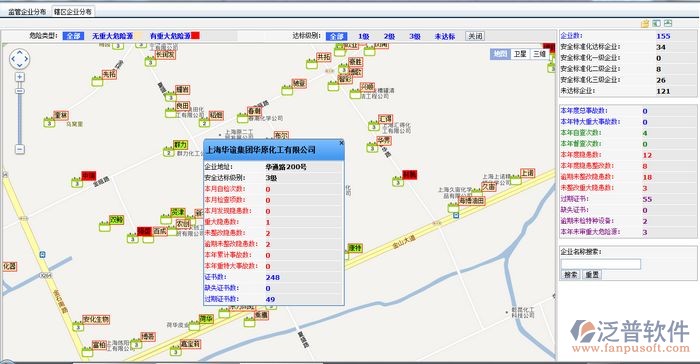
Task: Focus the 企业名称搜索 input field
Action: click(601, 264)
